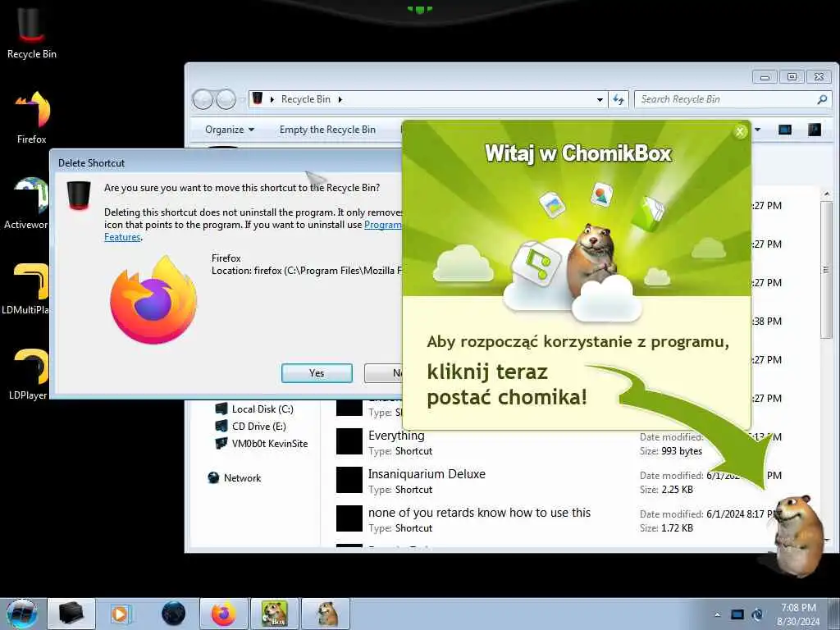
Task: Select Network in navigation pane
Action: pyautogui.click(x=234, y=478)
